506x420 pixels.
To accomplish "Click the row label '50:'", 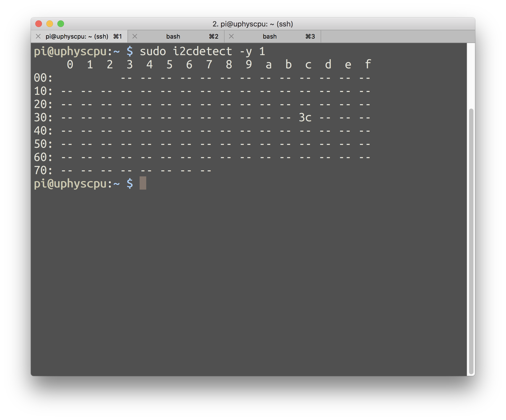I will 43,144.
